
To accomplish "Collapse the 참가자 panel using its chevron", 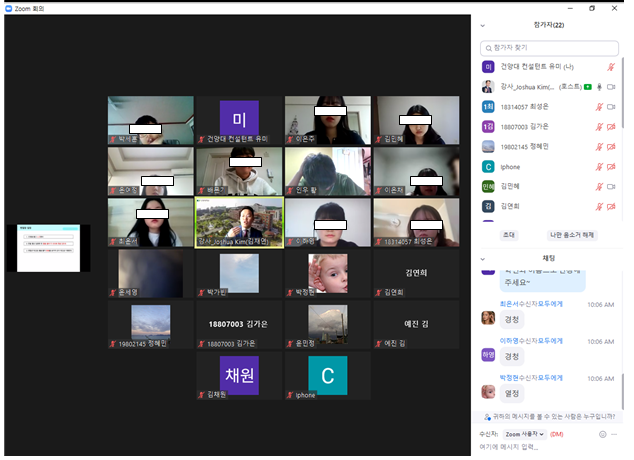I will coord(483,26).
